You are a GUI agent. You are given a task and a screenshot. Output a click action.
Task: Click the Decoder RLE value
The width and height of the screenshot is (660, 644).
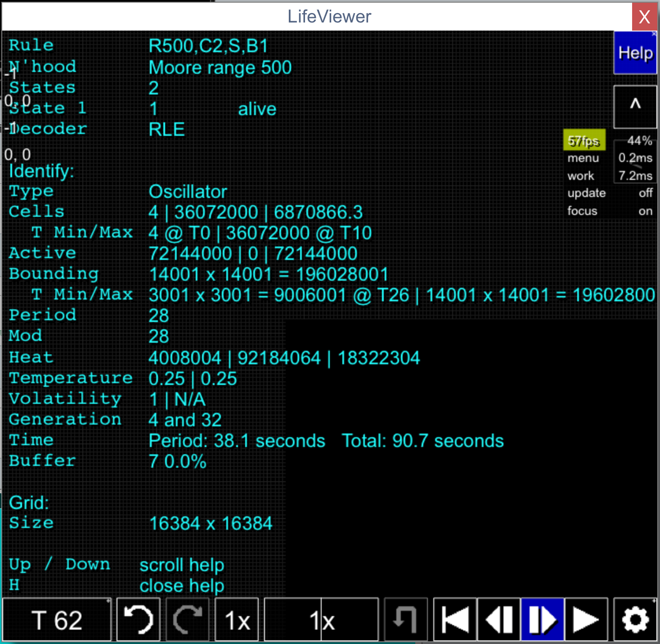166,130
